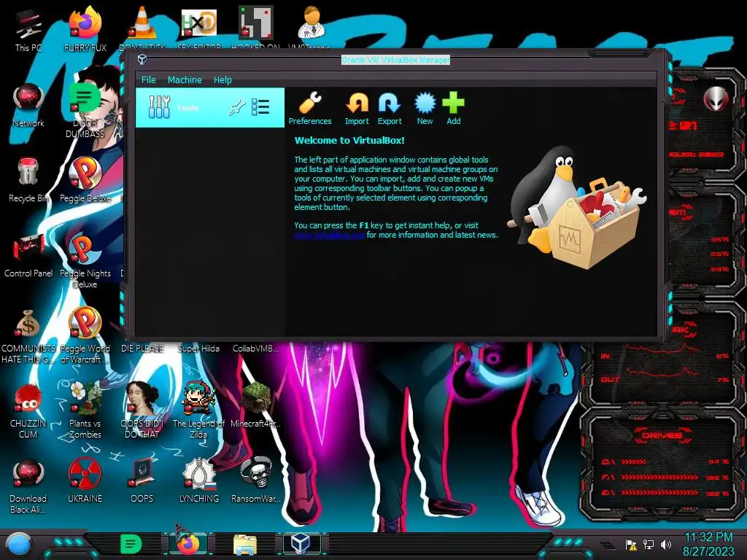The width and height of the screenshot is (747, 560).
Task: Select The Legend of Zilda desktop icon
Action: pyautogui.click(x=198, y=398)
